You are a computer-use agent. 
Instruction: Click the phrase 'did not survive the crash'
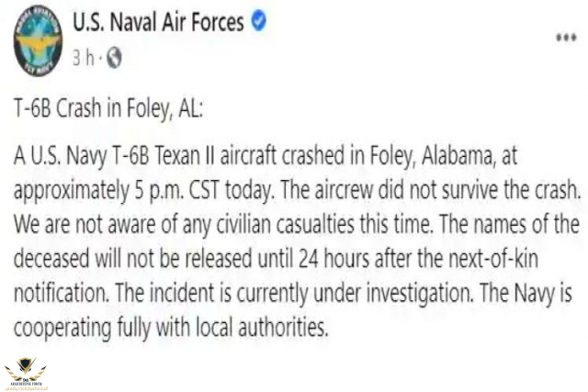pyautogui.click(x=479, y=190)
